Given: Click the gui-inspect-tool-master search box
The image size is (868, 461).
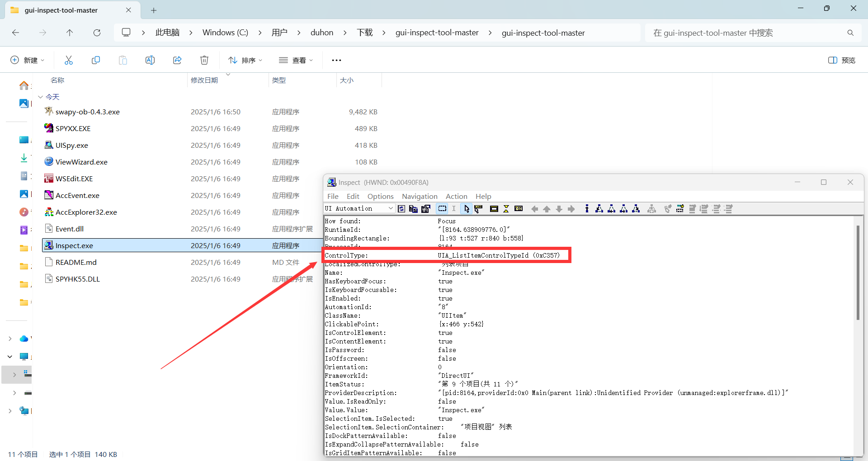Looking at the screenshot, I should (x=753, y=33).
